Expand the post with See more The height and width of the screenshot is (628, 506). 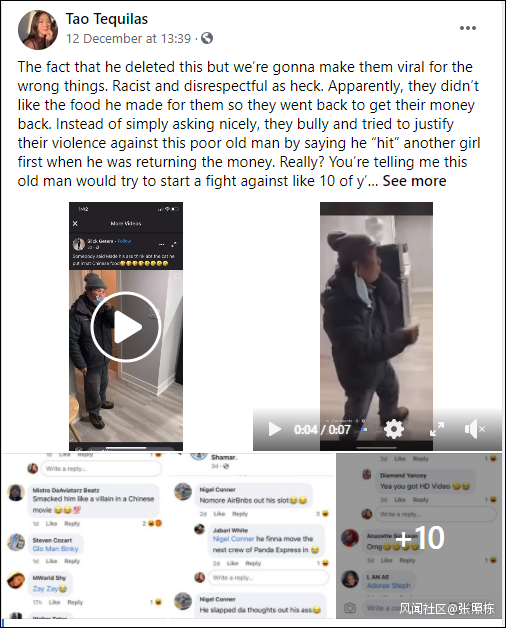[x=414, y=181]
